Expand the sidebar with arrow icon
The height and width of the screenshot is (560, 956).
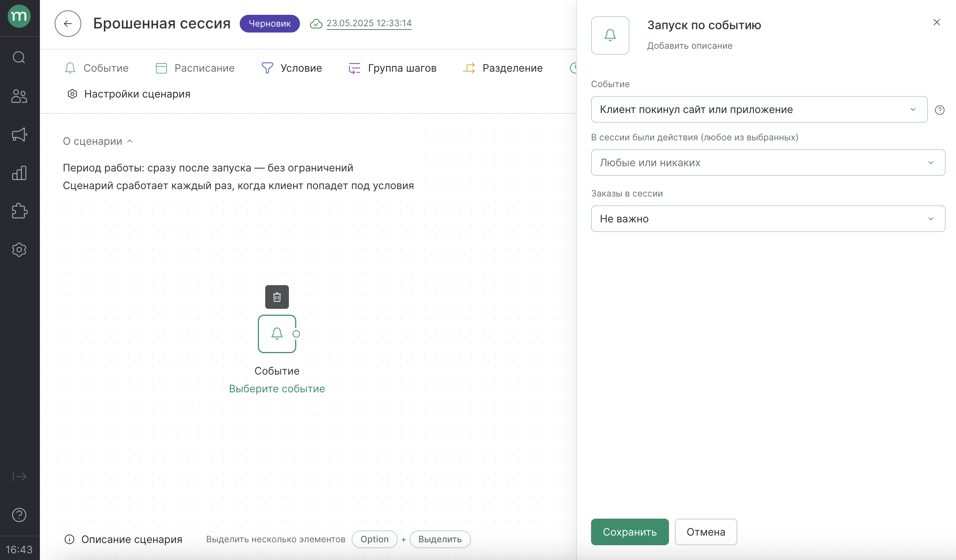click(19, 477)
